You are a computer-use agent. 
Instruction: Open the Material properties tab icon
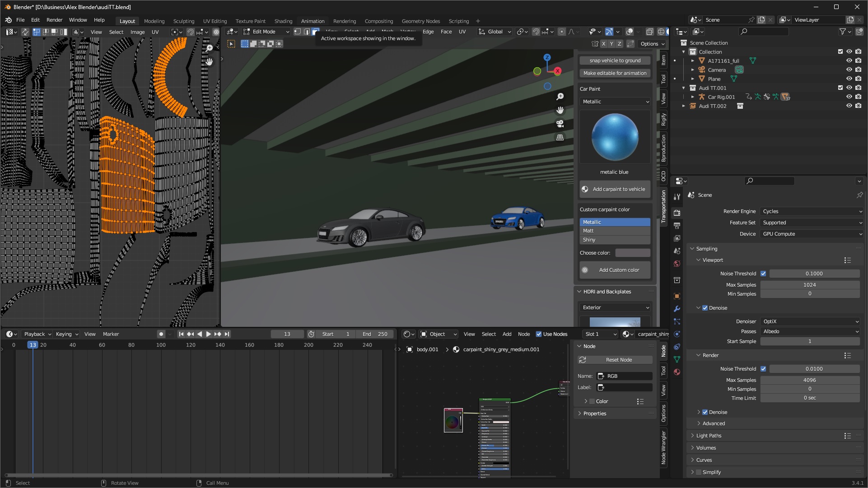(x=677, y=372)
